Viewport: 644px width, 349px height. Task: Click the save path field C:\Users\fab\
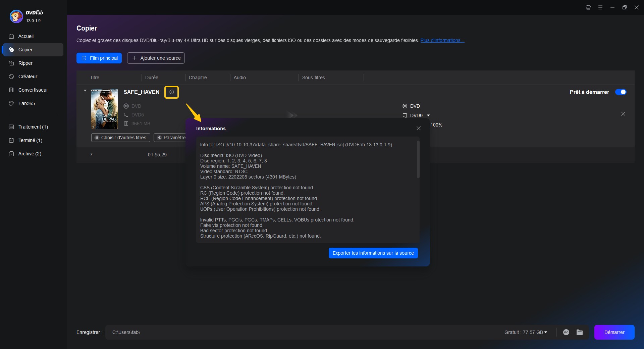pyautogui.click(x=302, y=332)
